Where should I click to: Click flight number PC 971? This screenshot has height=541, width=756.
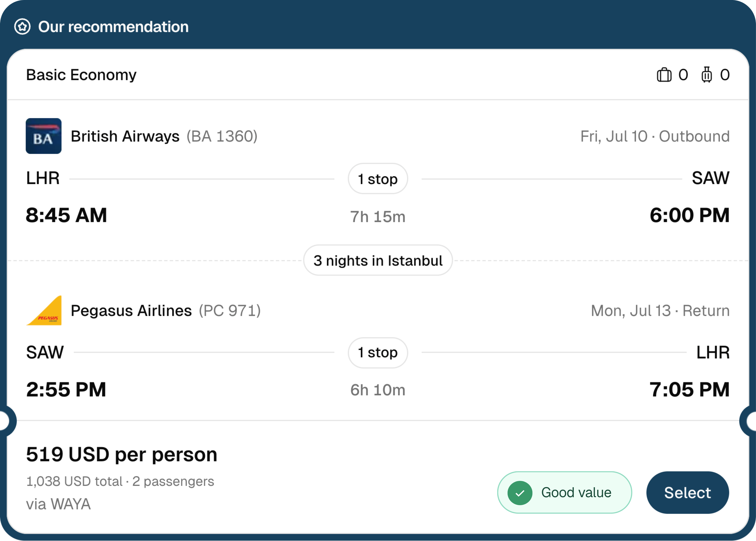point(230,311)
